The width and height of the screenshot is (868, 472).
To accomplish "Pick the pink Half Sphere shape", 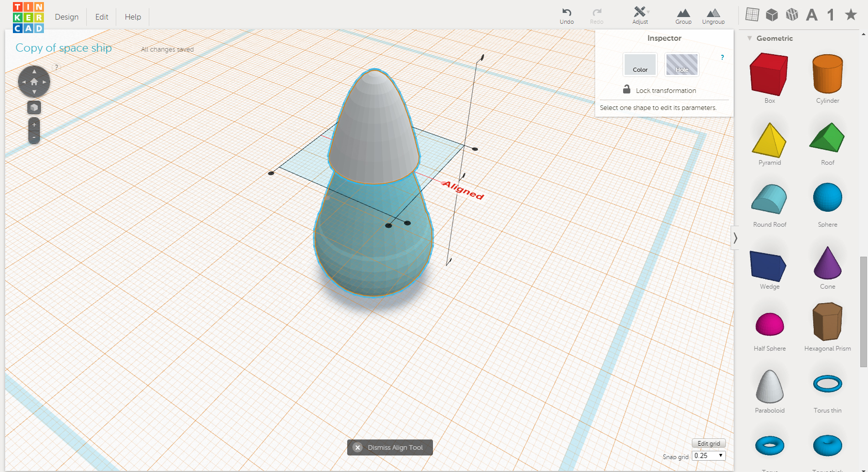I will click(770, 324).
